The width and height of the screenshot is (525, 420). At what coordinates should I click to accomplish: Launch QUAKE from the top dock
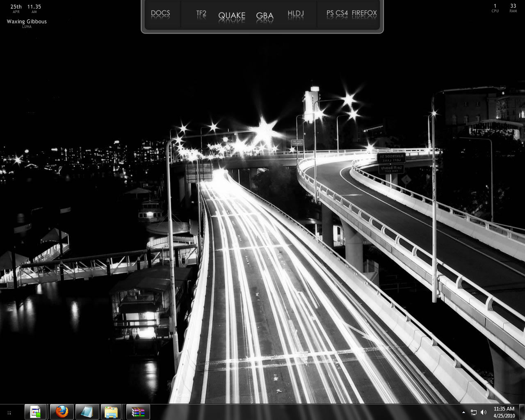click(x=232, y=16)
